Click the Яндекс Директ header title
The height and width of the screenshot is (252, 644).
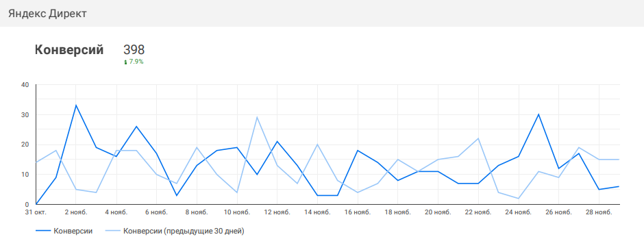47,14
